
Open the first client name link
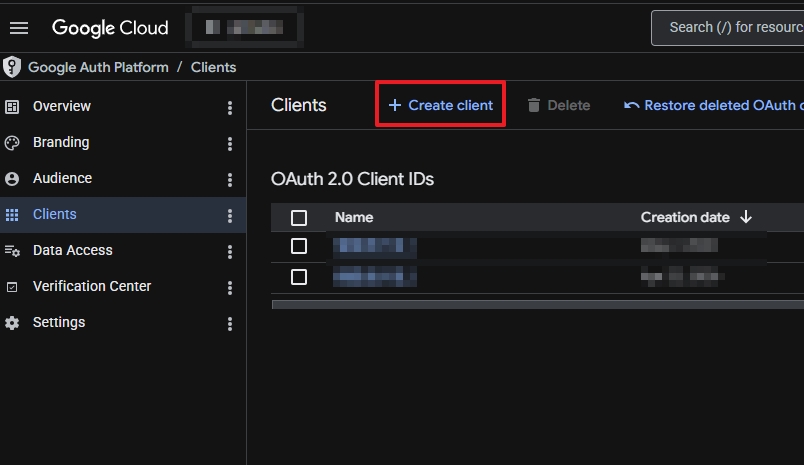tap(375, 246)
